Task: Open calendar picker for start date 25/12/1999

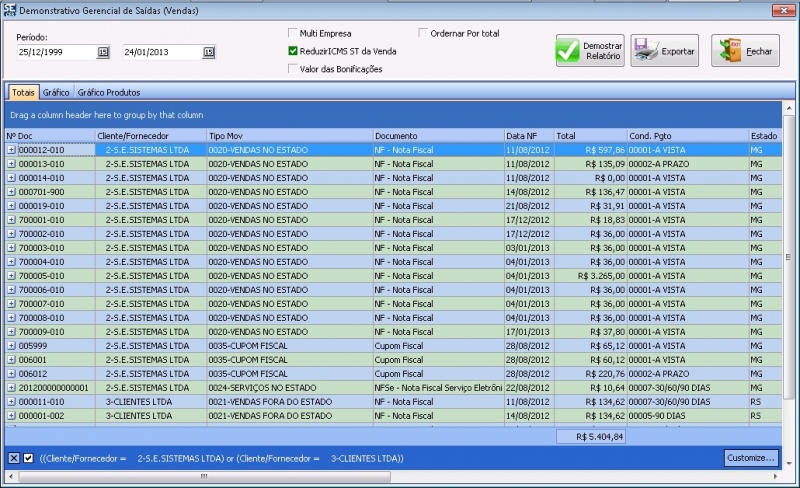Action: 103,52
